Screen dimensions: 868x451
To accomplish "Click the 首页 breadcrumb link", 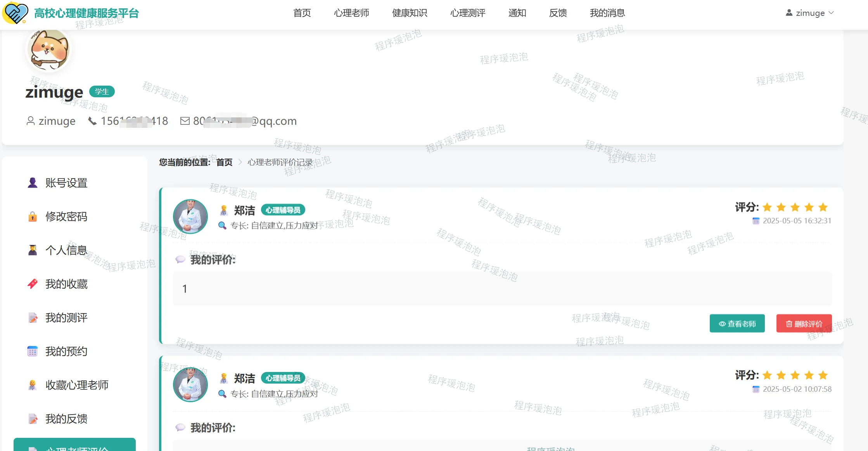I will coord(224,162).
